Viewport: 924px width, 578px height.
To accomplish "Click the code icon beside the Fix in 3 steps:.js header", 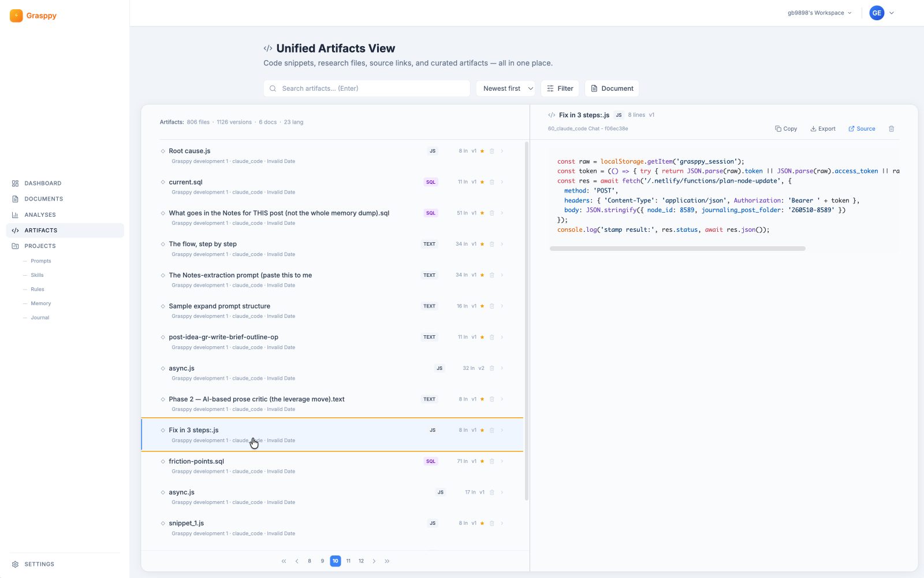I will pyautogui.click(x=552, y=115).
